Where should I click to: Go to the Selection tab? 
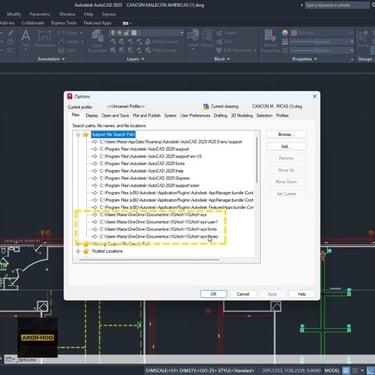tap(264, 115)
